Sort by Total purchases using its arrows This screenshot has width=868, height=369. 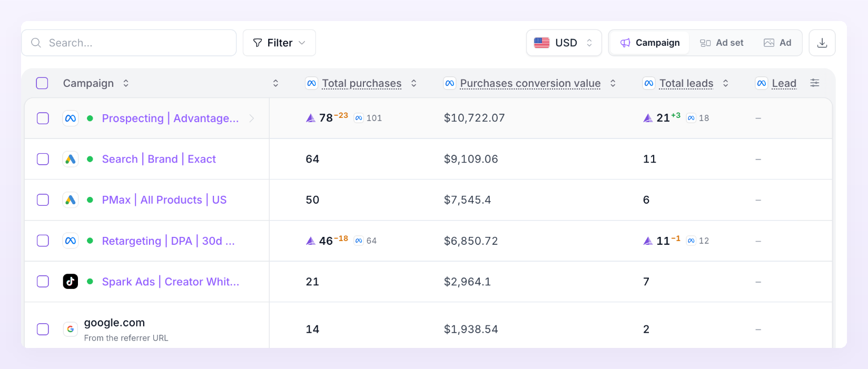click(x=414, y=83)
